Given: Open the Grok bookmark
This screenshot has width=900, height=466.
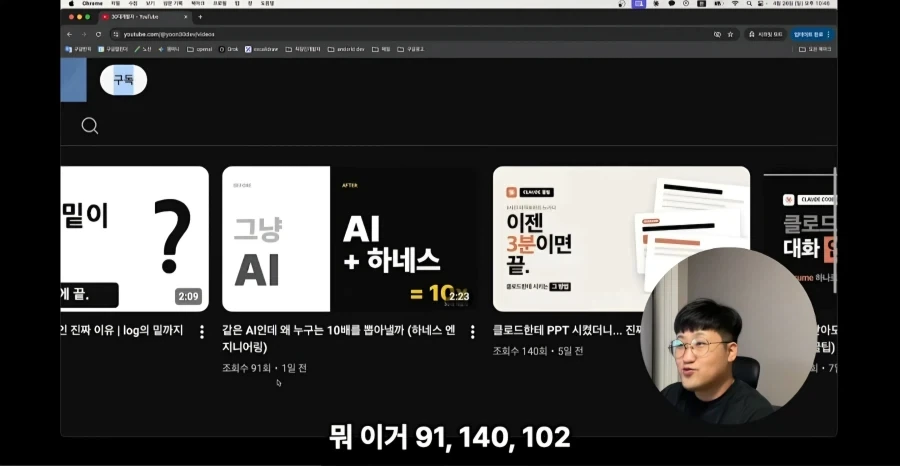Looking at the screenshot, I should tap(229, 49).
